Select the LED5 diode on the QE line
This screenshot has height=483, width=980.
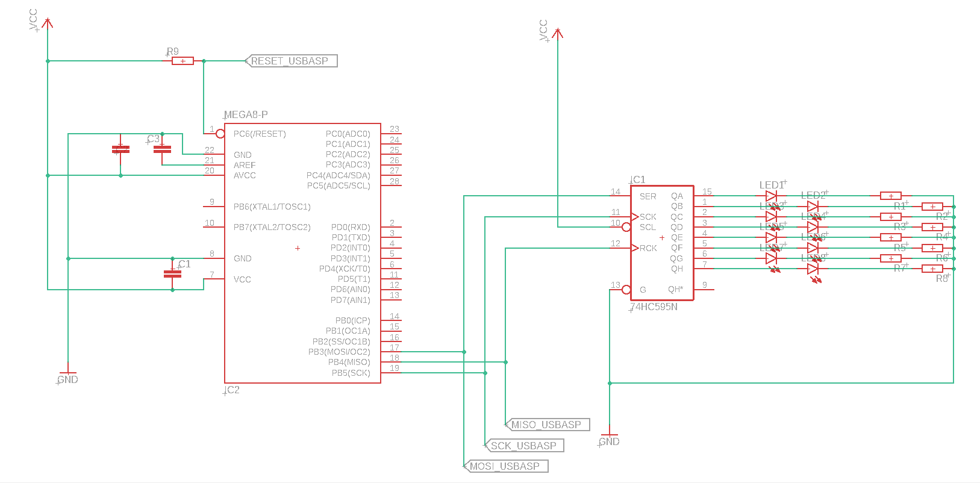click(x=772, y=237)
